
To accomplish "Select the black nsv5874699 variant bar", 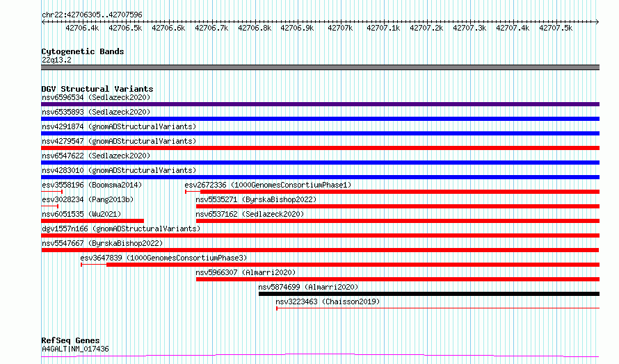I will coord(429,294).
